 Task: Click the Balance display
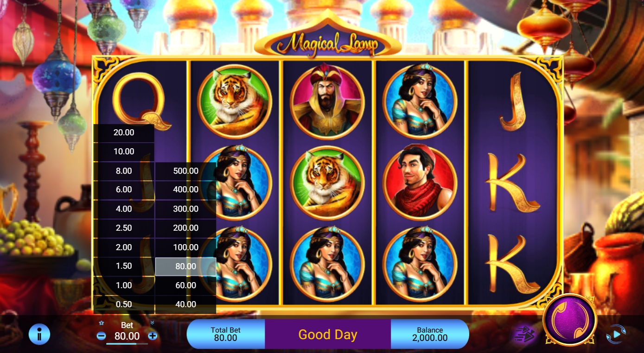(x=430, y=334)
